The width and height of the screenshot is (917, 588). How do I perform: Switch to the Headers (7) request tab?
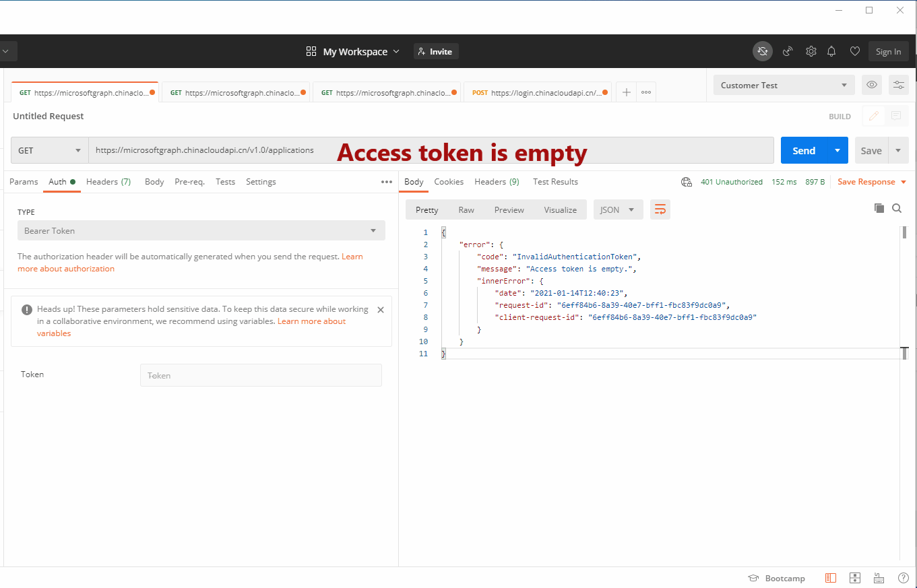click(108, 182)
